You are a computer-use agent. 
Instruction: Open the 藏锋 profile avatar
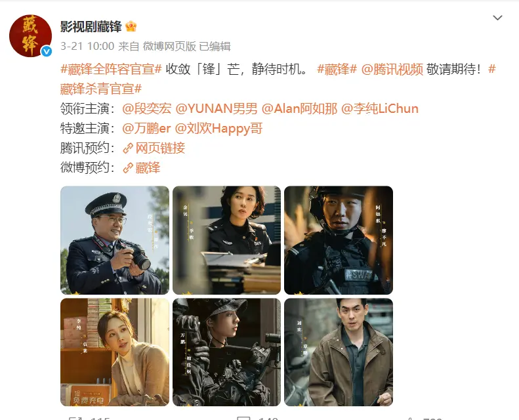(x=30, y=35)
